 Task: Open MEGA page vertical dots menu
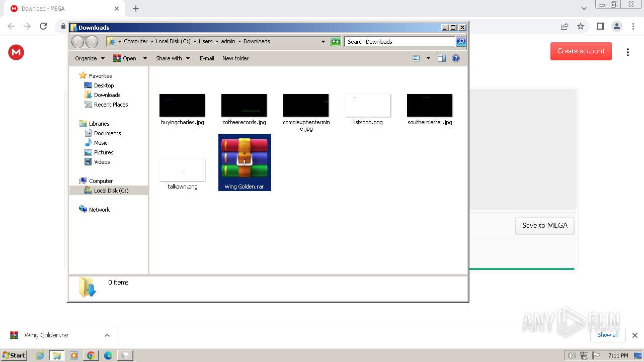tap(628, 52)
